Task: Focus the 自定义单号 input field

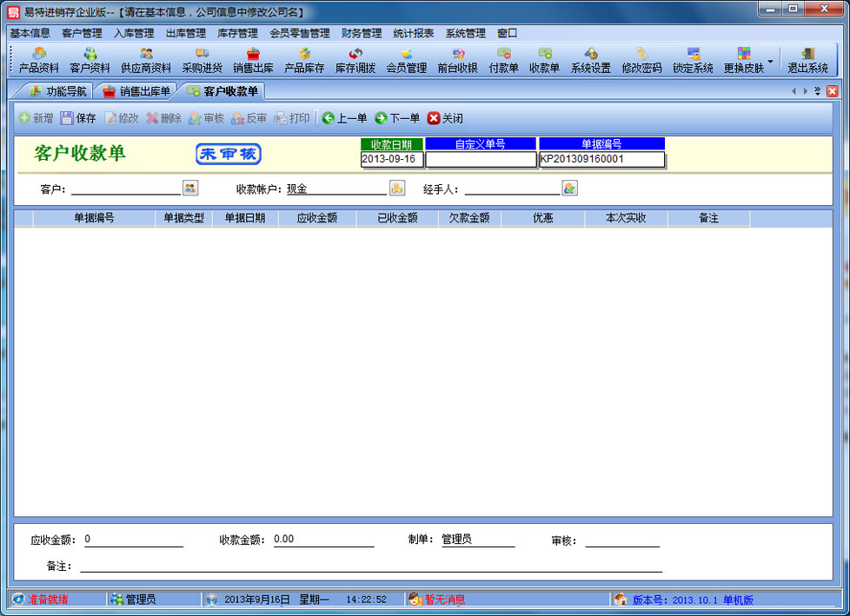Action: coord(481,159)
